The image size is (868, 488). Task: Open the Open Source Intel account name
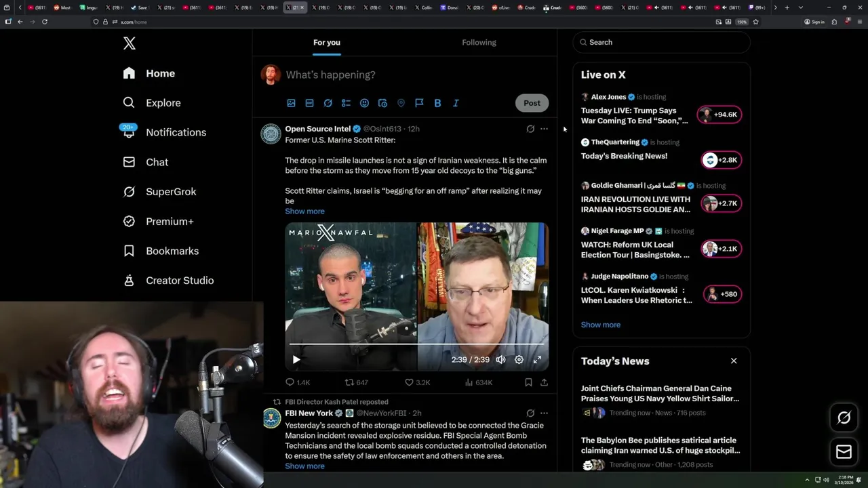click(317, 129)
